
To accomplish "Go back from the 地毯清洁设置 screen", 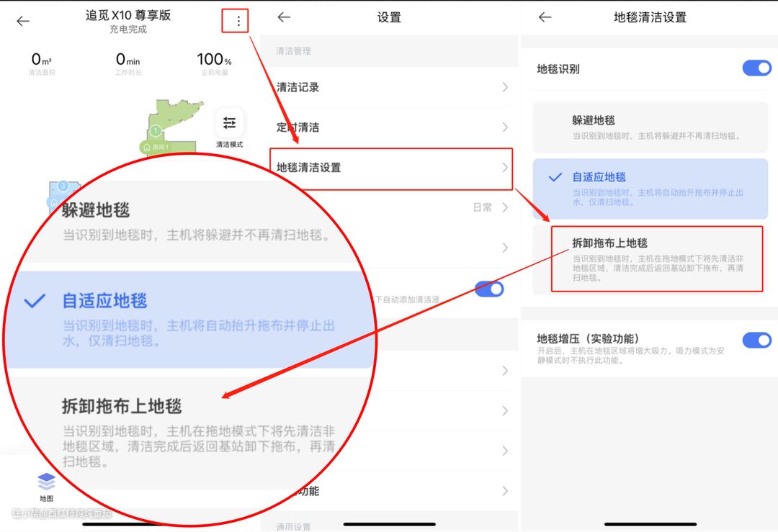I will 545,17.
